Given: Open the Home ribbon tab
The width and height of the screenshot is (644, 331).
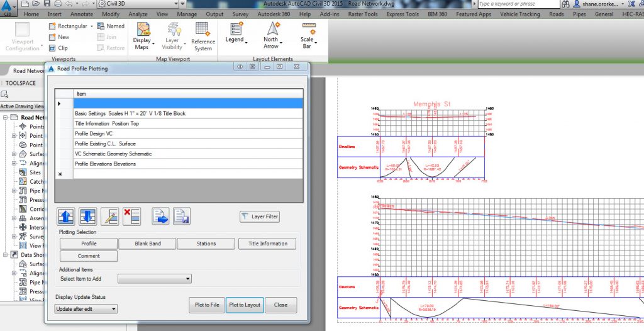Looking at the screenshot, I should 31,14.
